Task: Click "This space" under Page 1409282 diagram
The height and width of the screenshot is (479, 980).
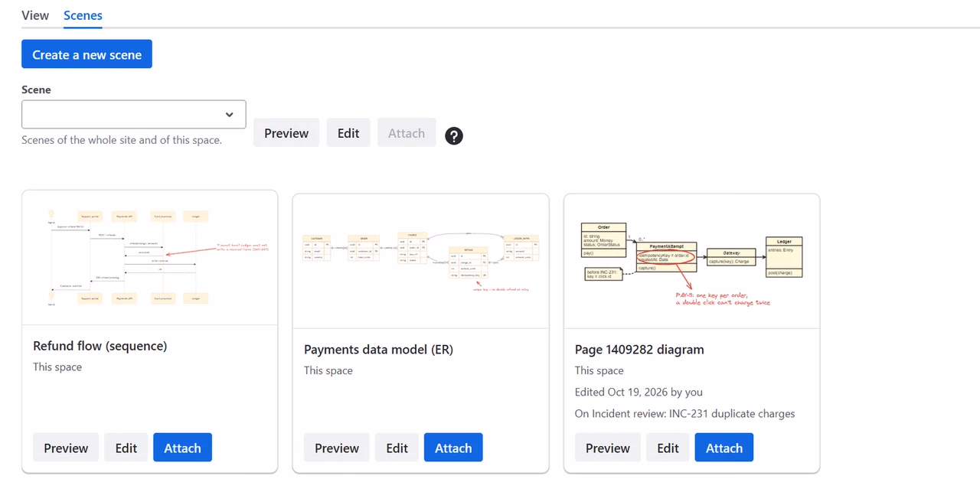Action: pos(599,370)
